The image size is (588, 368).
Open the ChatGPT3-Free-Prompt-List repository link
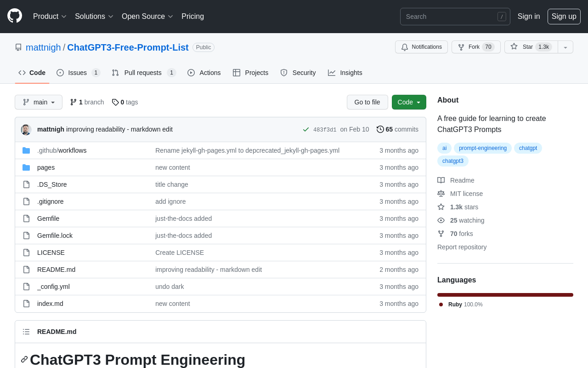128,47
